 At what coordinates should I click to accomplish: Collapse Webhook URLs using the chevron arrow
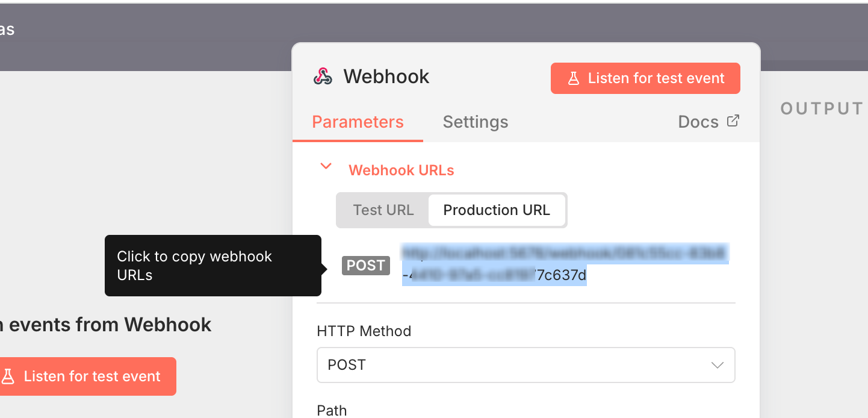coord(326,167)
